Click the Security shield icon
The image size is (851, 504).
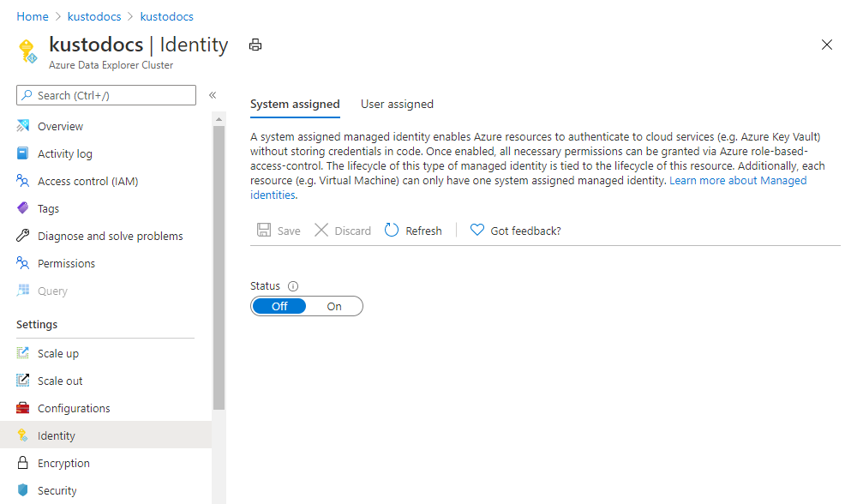click(x=23, y=490)
